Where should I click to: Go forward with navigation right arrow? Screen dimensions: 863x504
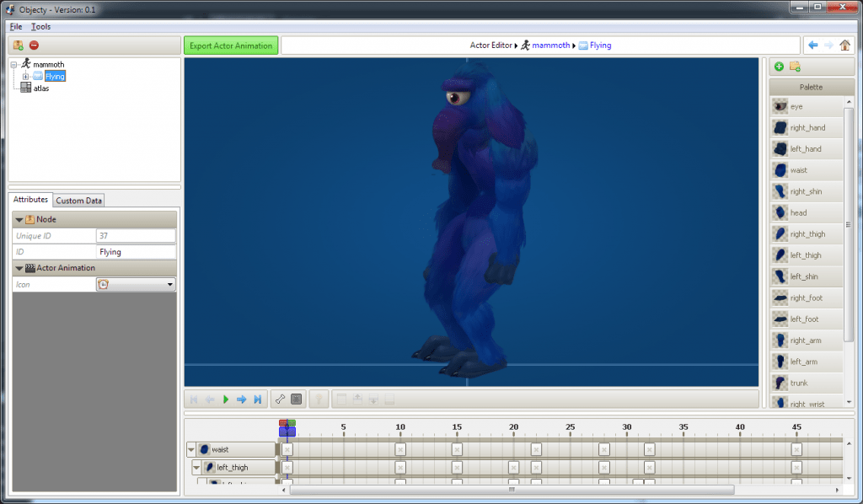[x=829, y=46]
